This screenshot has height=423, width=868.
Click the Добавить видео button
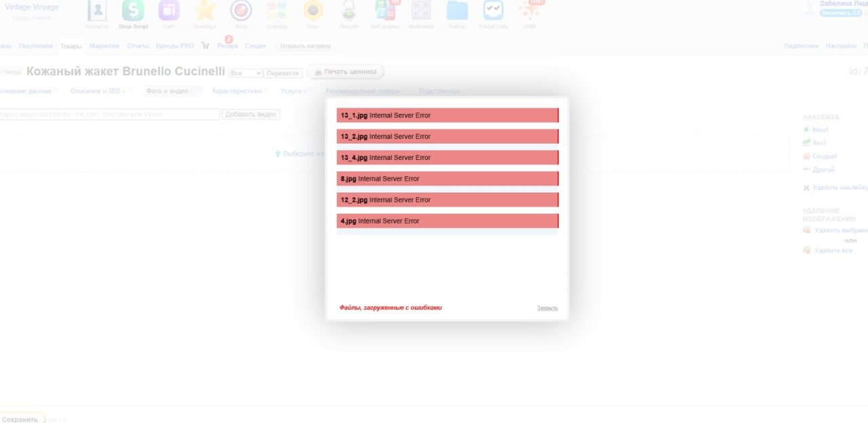pyautogui.click(x=250, y=115)
